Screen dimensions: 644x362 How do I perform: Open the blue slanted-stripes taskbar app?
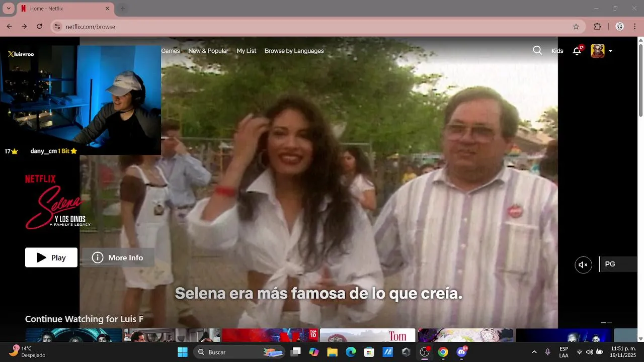pyautogui.click(x=387, y=352)
